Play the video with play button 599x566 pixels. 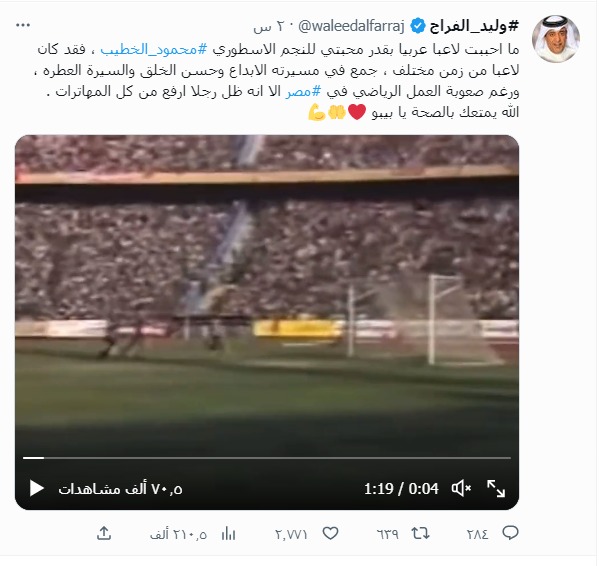tap(37, 488)
